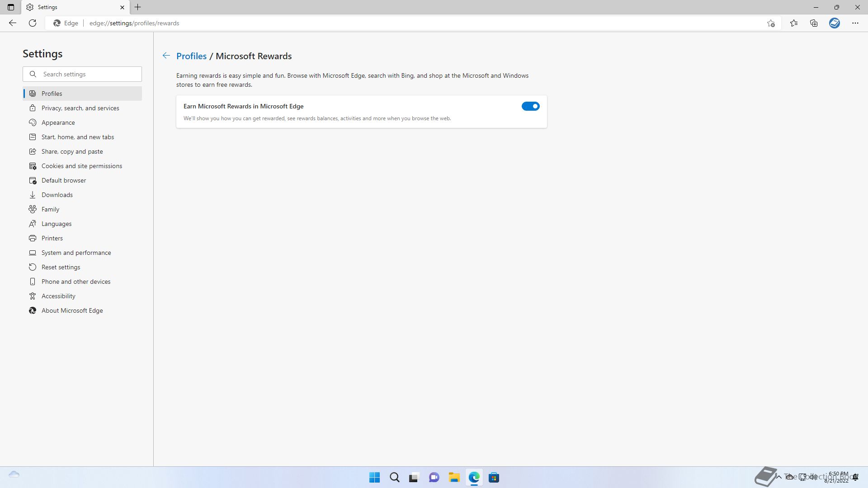
Task: Open the Windows Start menu
Action: [374, 478]
